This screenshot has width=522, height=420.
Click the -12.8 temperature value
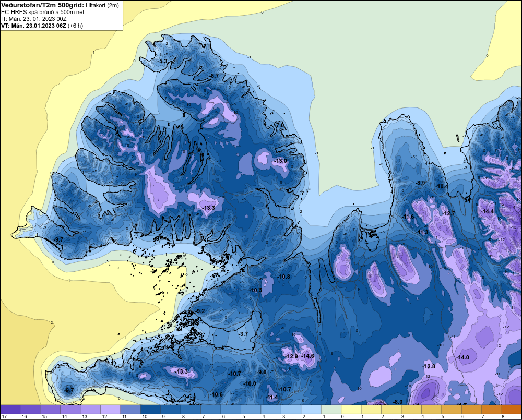click(429, 366)
